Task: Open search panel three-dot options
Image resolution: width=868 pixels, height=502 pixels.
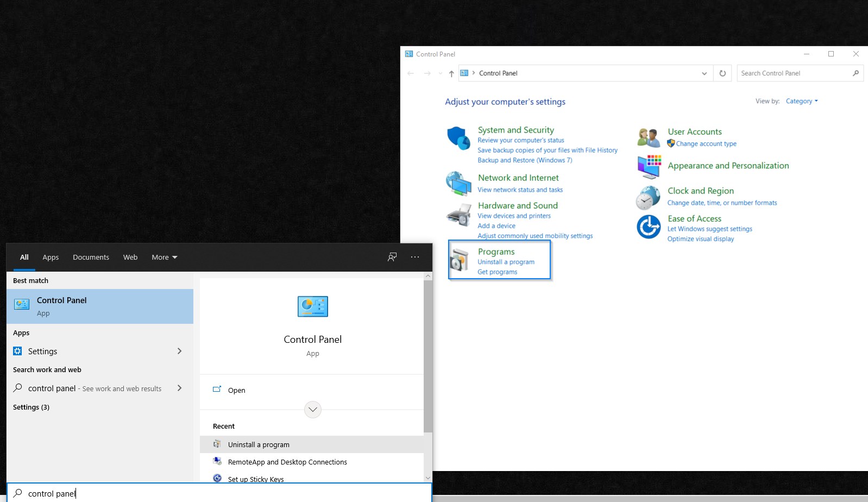Action: 415,257
